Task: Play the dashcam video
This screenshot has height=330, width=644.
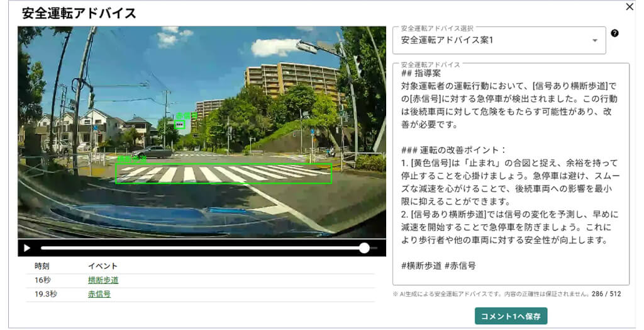Action: (x=27, y=248)
